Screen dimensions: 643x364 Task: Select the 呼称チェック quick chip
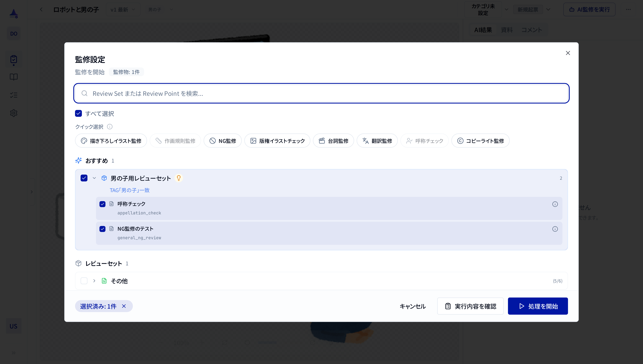point(424,141)
